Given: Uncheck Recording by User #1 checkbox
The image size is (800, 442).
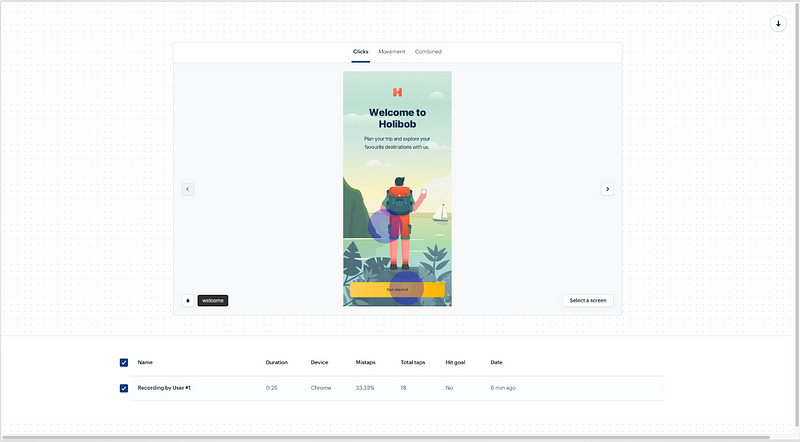Looking at the screenshot, I should point(124,388).
